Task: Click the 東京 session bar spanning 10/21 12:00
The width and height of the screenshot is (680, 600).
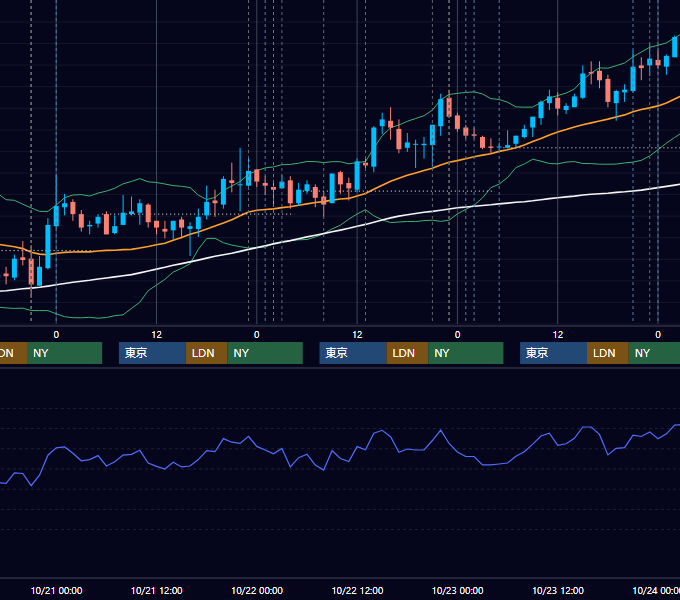Action: (152, 353)
